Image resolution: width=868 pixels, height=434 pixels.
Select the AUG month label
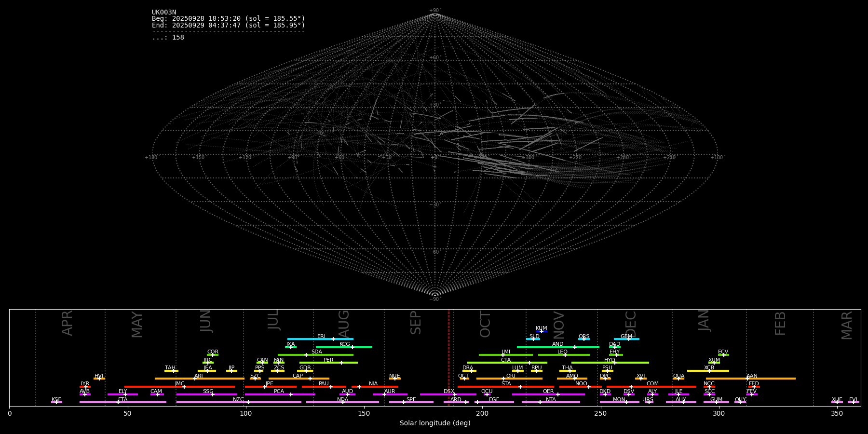tap(344, 324)
